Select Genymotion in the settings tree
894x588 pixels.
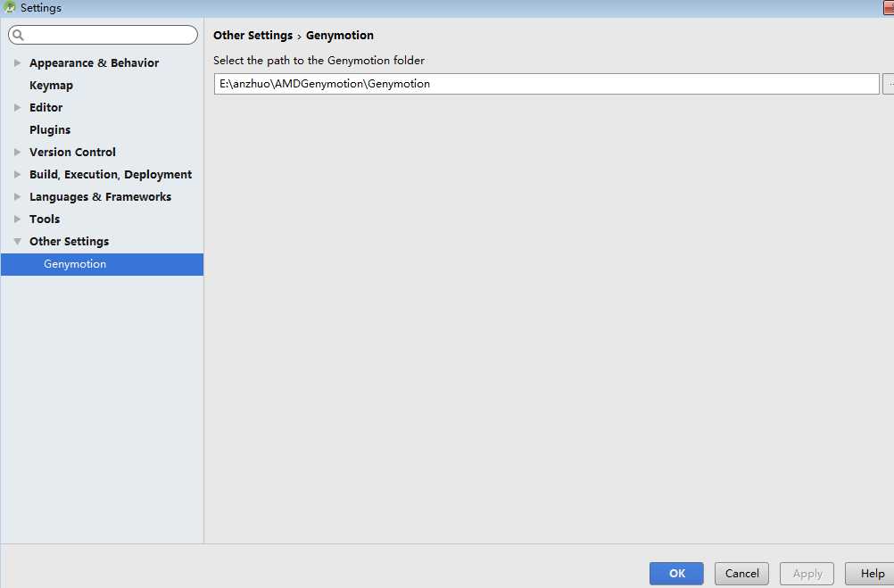pyautogui.click(x=102, y=264)
